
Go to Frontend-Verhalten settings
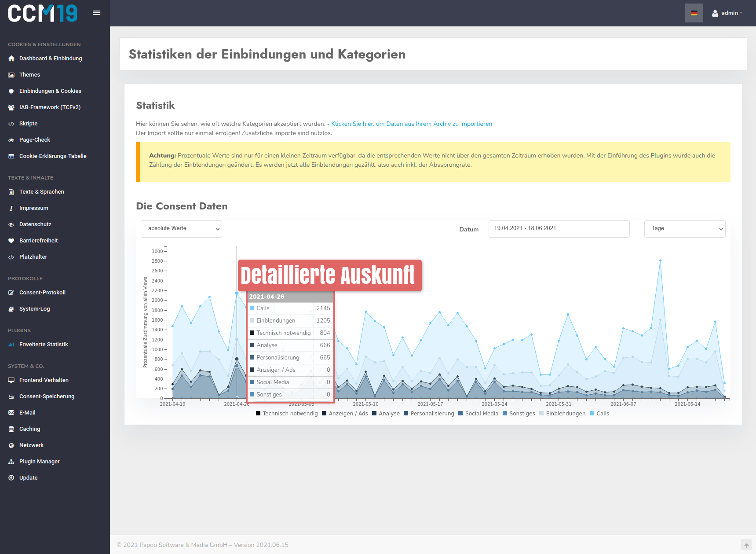click(44, 380)
